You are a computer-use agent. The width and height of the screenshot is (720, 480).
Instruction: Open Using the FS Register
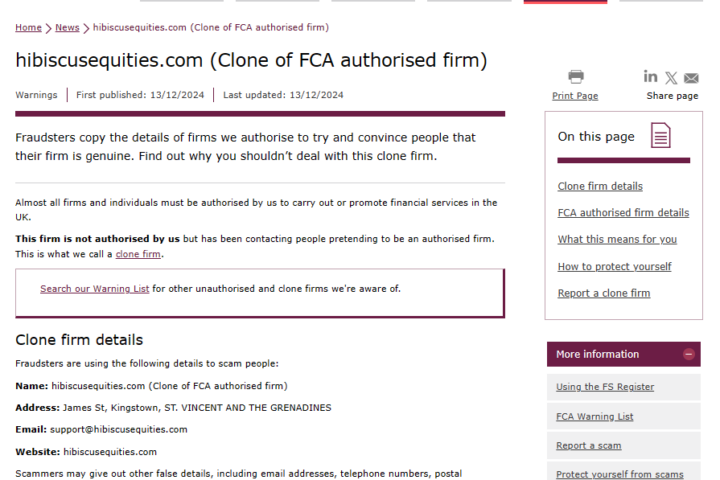(605, 387)
